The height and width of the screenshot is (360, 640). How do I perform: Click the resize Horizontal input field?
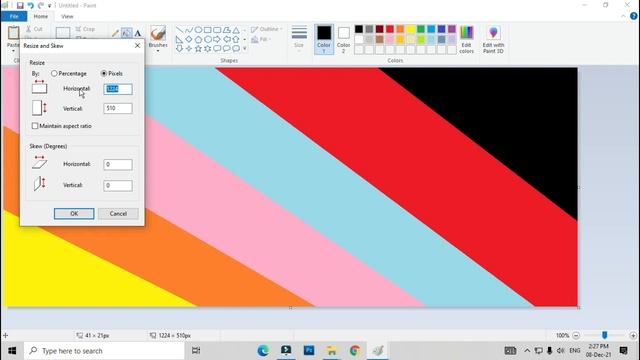118,89
